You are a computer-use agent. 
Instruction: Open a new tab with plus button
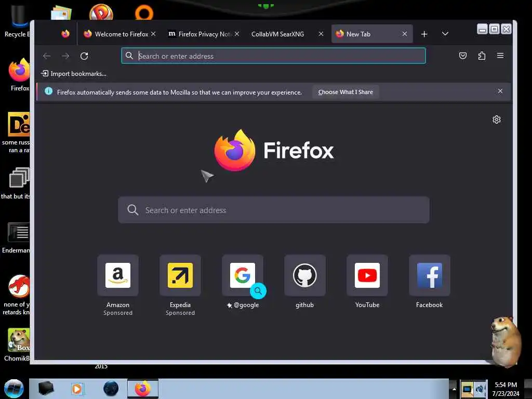[x=424, y=34]
